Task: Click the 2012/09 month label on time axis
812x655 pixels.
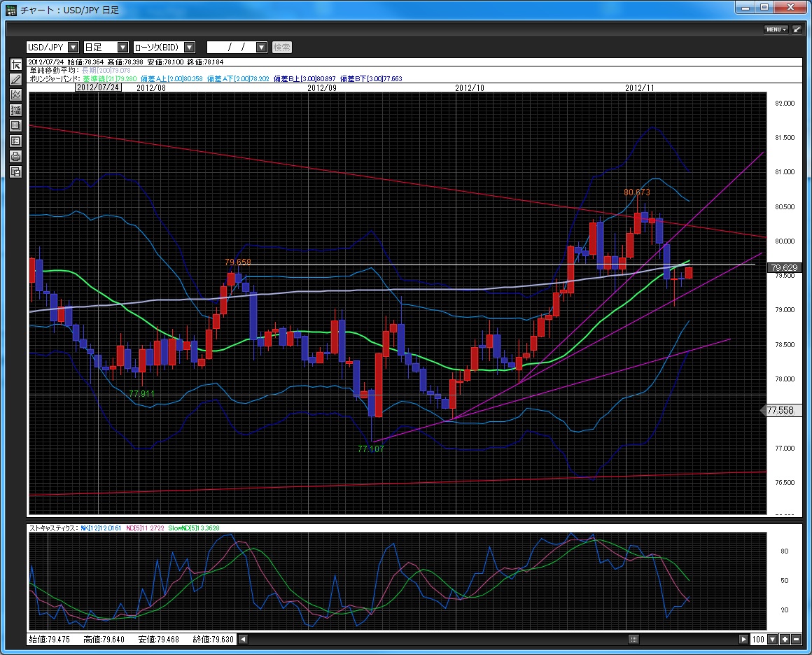Action: [321, 88]
